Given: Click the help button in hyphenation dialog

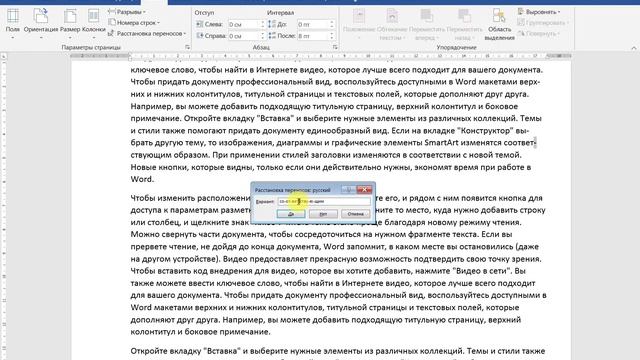Looking at the screenshot, I should pos(348,189).
